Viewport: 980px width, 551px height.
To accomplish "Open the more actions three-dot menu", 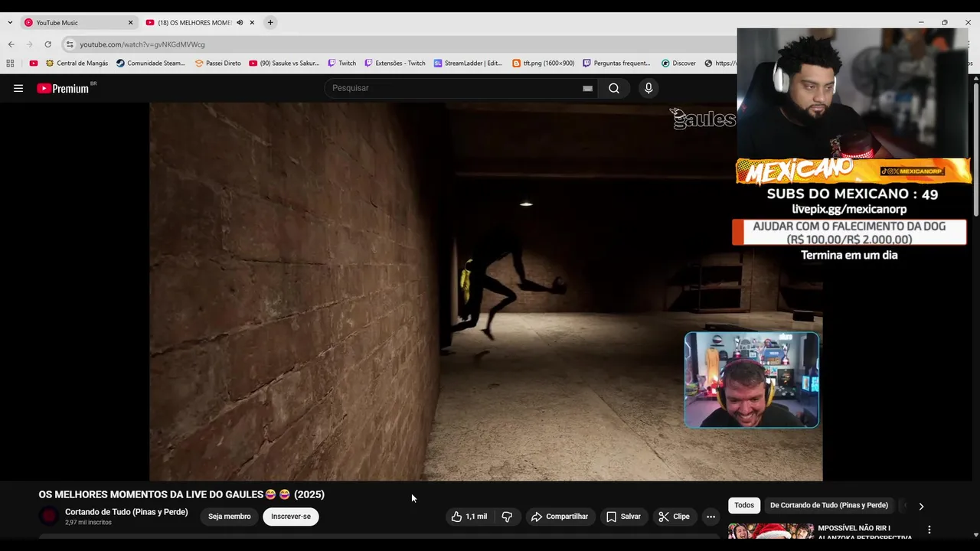I will click(710, 517).
